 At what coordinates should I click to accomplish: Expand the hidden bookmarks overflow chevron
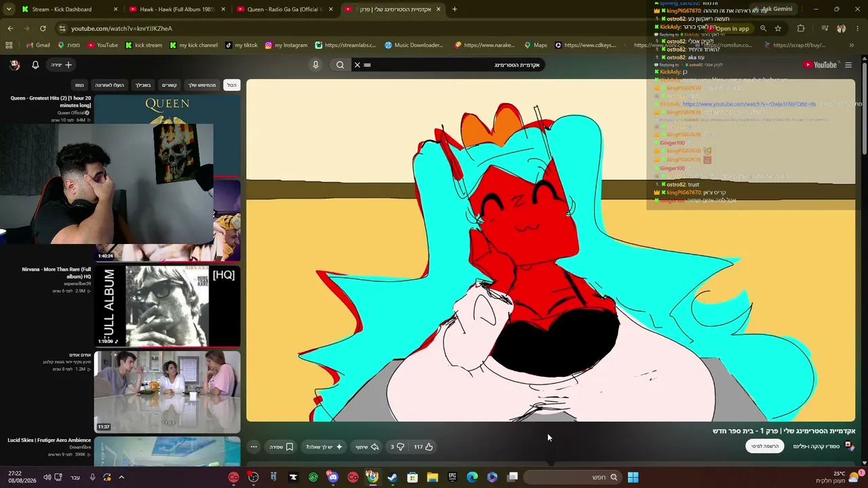pos(852,45)
